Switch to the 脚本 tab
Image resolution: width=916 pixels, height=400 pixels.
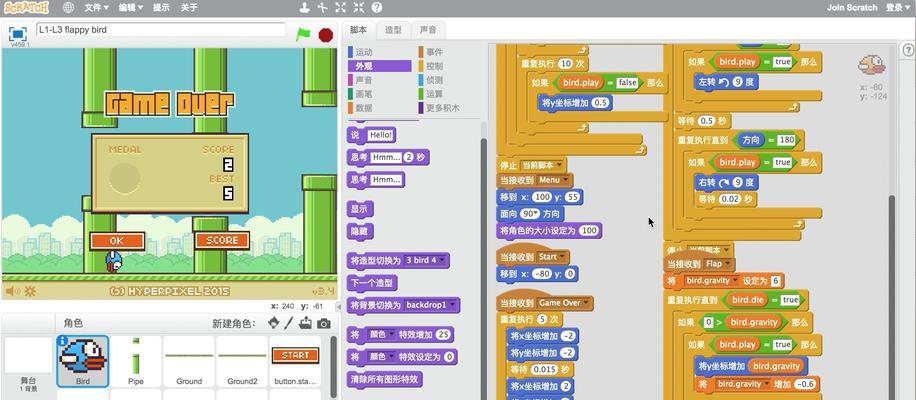click(x=359, y=30)
